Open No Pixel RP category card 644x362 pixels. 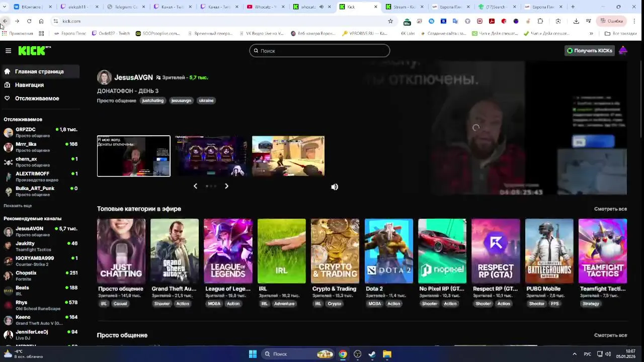[442, 251]
